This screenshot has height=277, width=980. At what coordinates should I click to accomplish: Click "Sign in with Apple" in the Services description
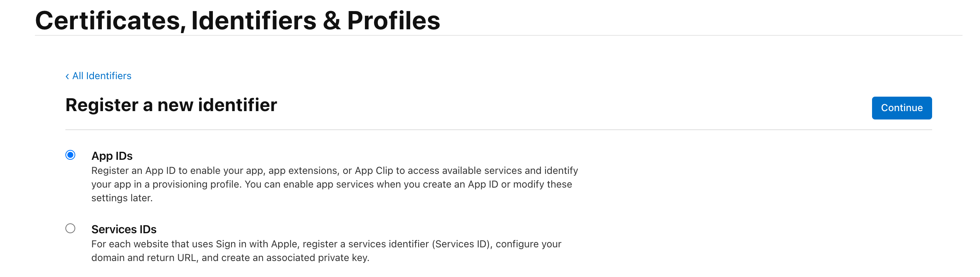point(258,244)
